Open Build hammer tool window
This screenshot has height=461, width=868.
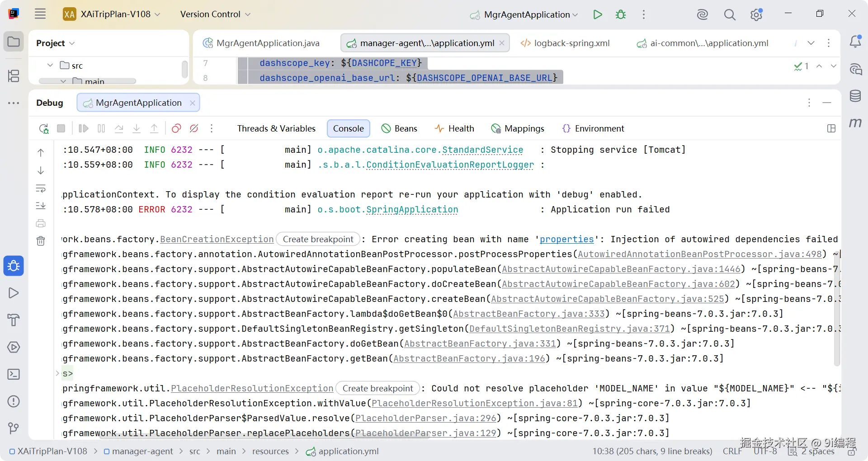[x=14, y=320]
